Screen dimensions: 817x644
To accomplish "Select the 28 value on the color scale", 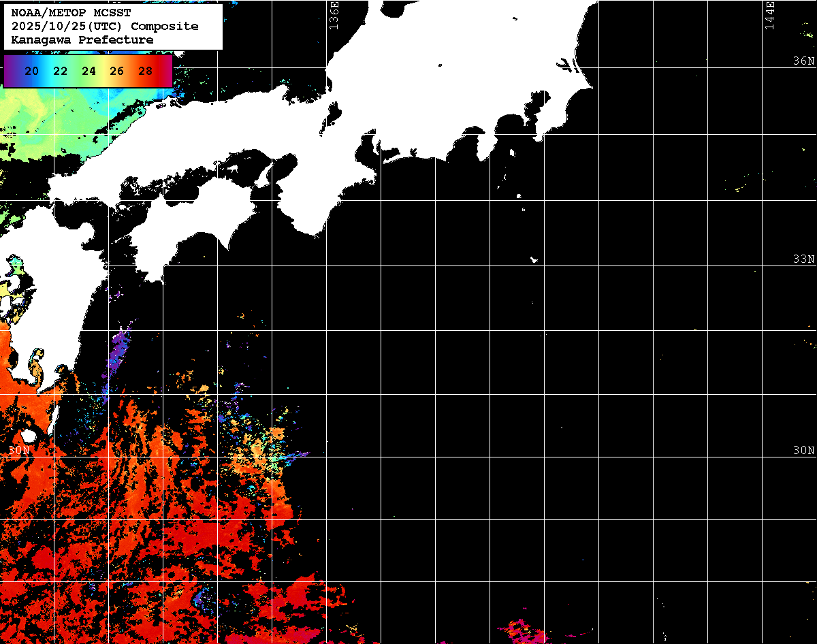I will 145,71.
